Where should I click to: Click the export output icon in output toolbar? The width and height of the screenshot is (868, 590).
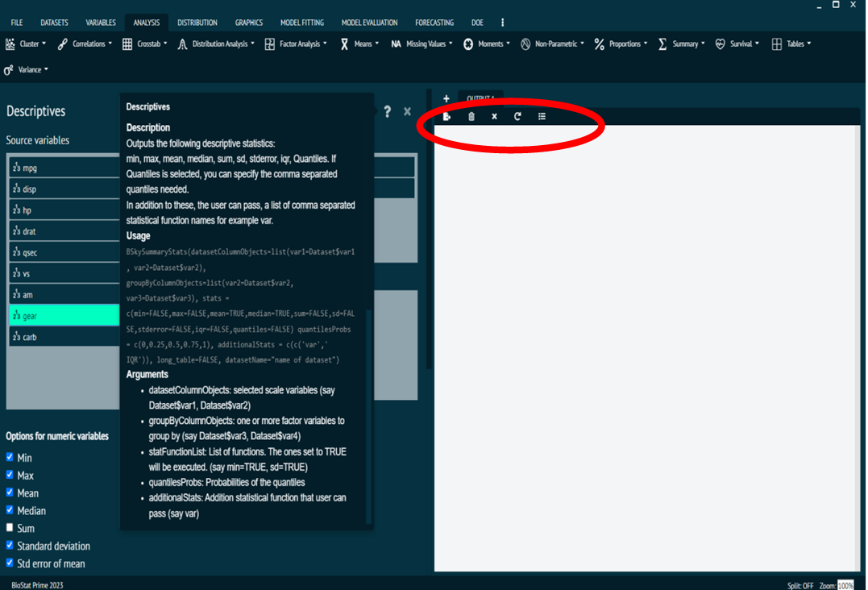tap(446, 116)
